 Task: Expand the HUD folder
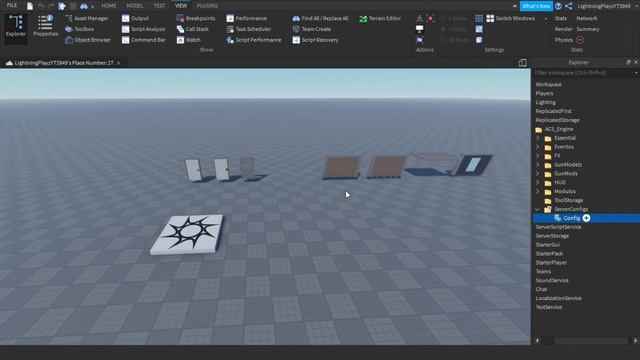point(538,182)
